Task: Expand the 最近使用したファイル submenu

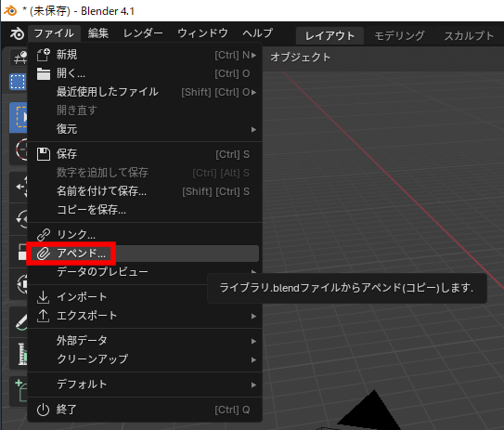Action: click(x=145, y=92)
